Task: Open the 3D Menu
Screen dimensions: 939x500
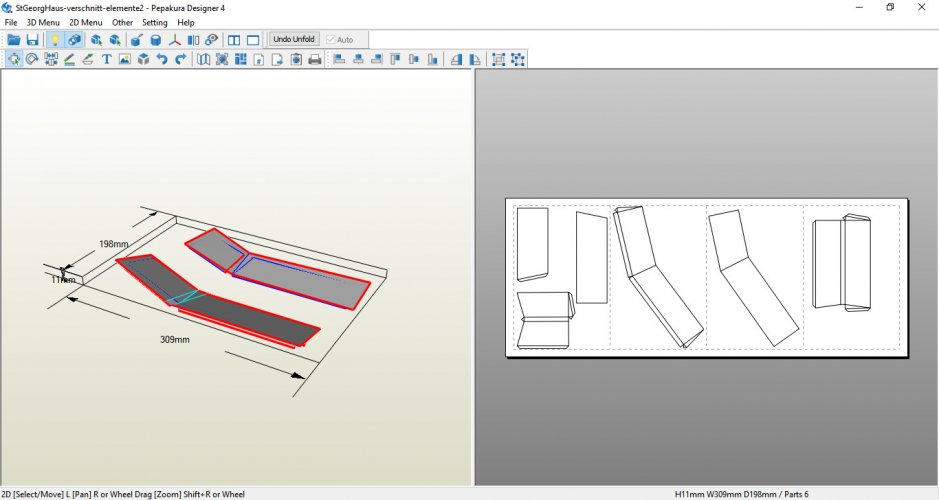Action: (43, 22)
